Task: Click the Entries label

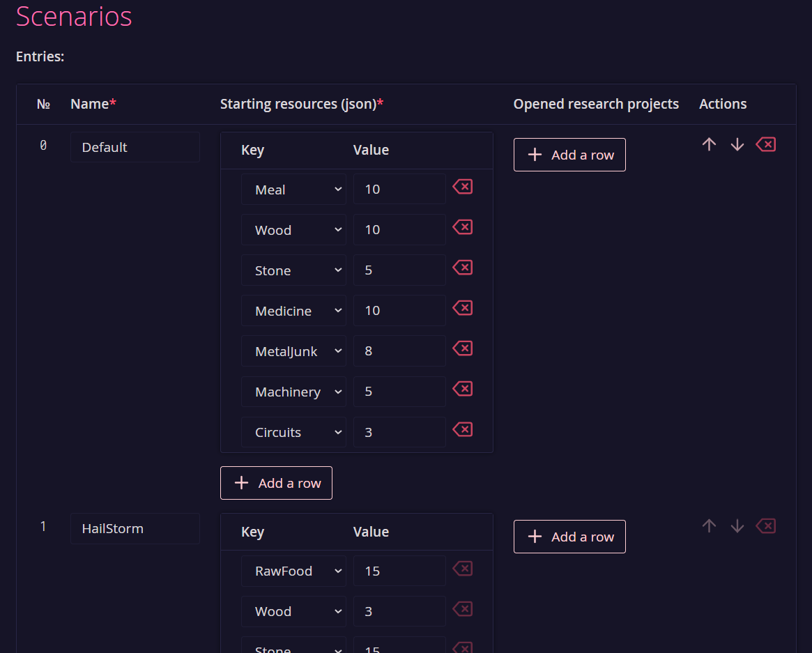Action: click(40, 56)
